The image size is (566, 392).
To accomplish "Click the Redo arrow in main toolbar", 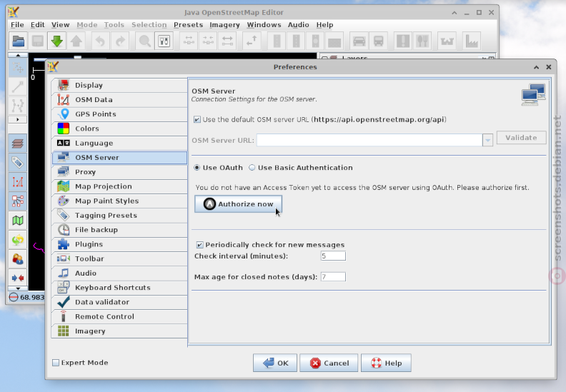I will 119,41.
